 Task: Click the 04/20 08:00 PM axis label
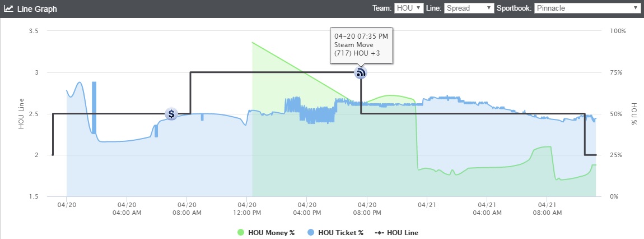(x=367, y=209)
